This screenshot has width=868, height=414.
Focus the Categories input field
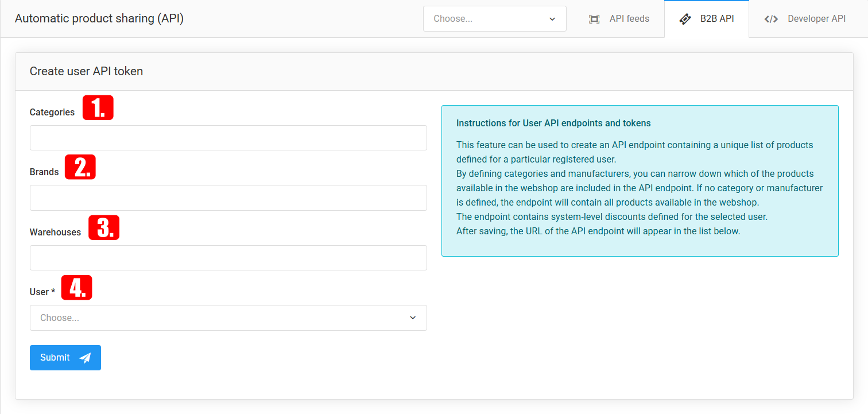[x=228, y=138]
